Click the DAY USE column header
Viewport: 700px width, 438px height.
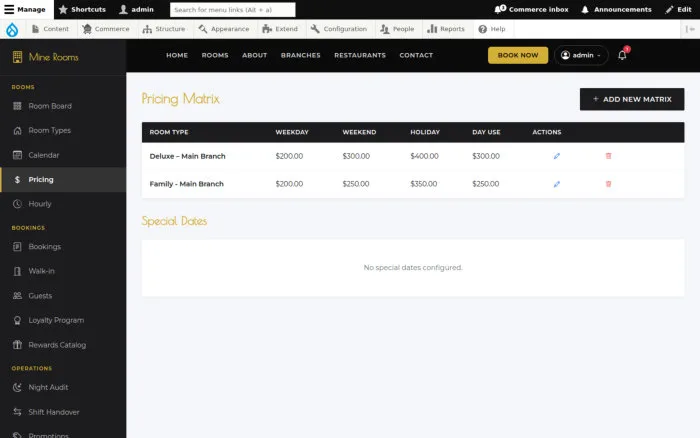[486, 132]
